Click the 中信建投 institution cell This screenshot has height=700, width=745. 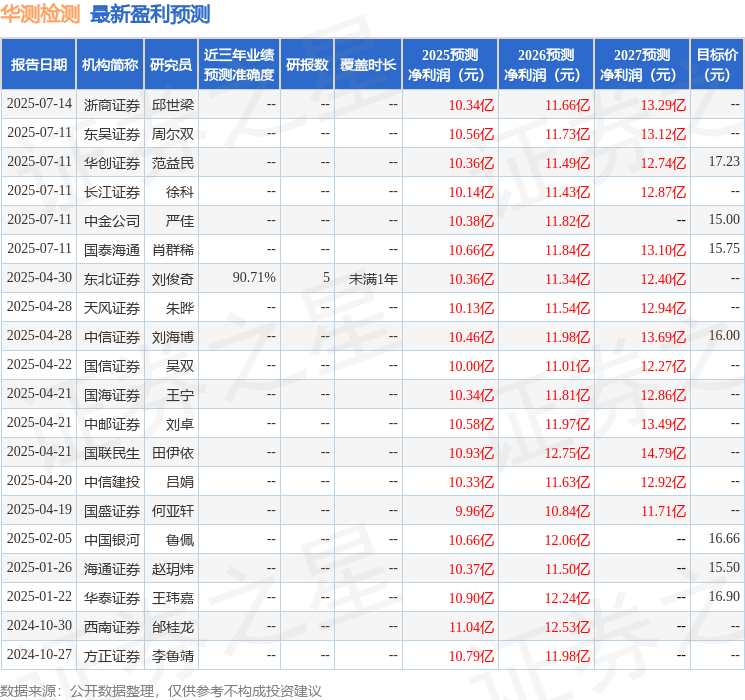tap(112, 482)
